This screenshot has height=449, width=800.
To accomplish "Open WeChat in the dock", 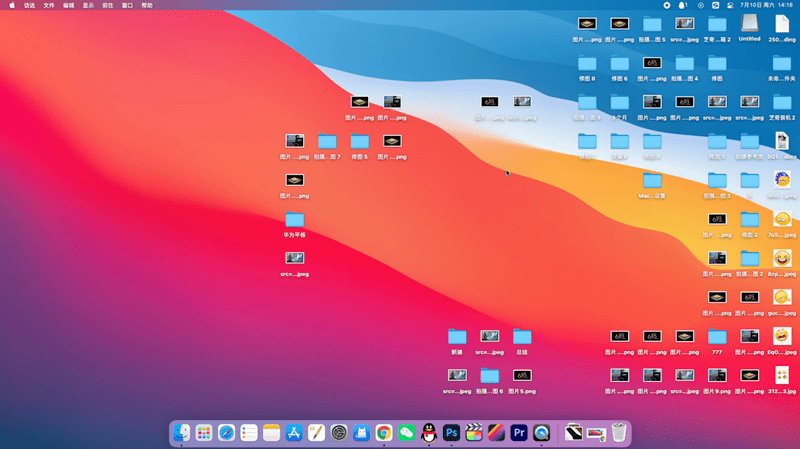I will coord(407,433).
